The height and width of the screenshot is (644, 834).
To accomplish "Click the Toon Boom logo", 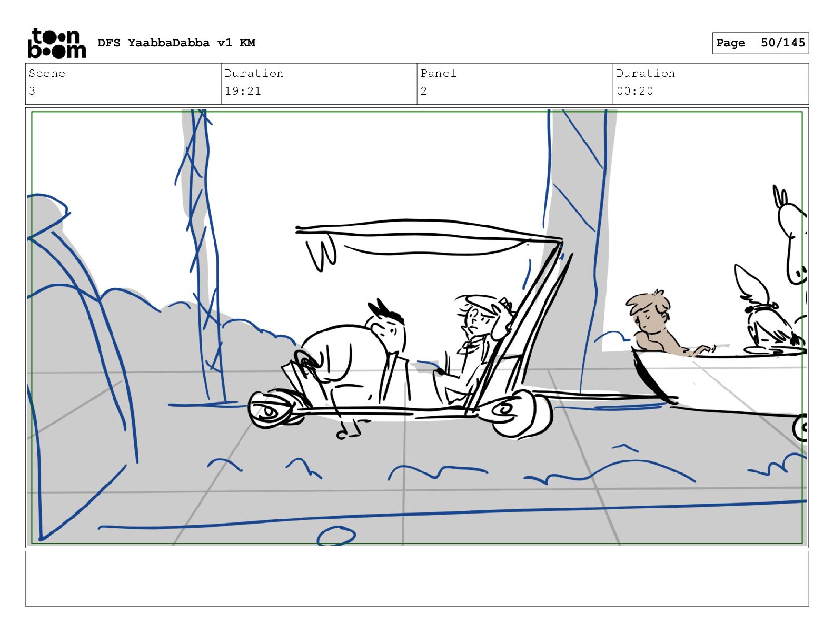I will click(56, 43).
